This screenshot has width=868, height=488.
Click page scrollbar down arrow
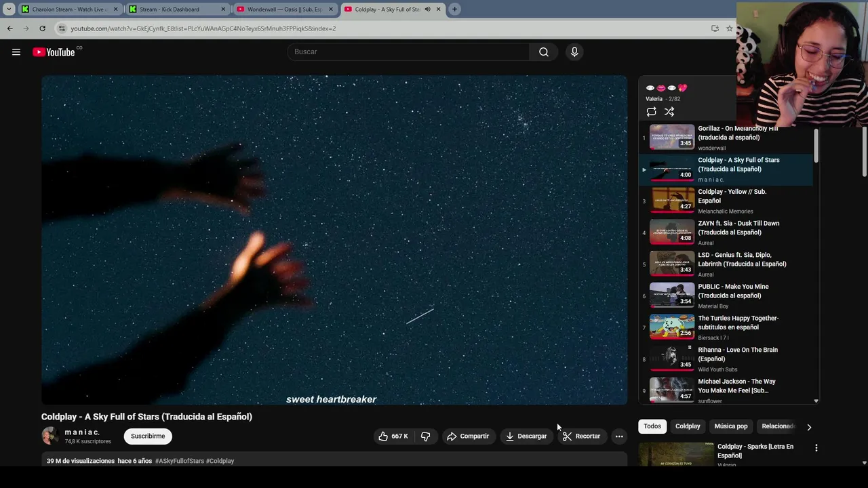pos(864,463)
